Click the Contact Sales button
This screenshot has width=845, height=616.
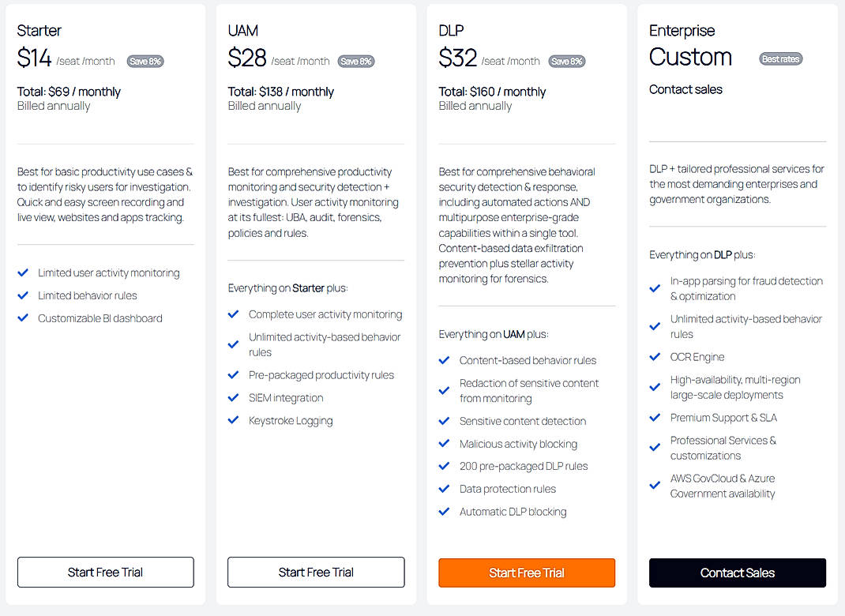[737, 573]
